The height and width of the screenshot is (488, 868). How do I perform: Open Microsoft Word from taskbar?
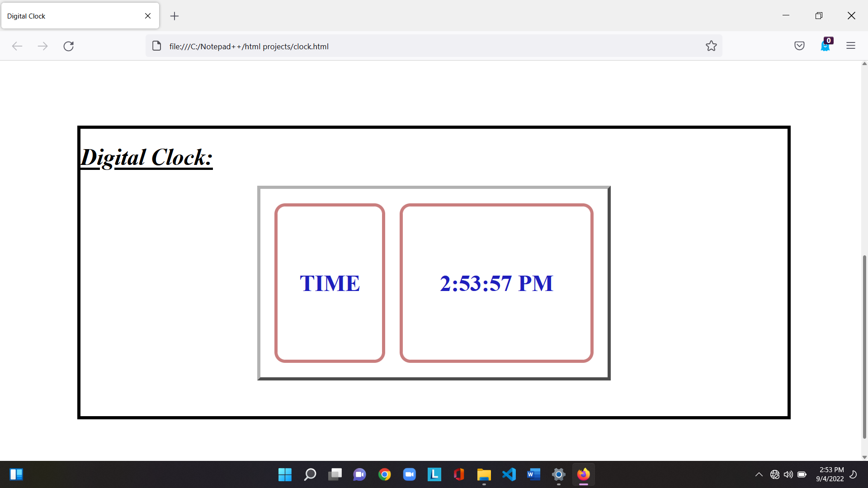534,474
